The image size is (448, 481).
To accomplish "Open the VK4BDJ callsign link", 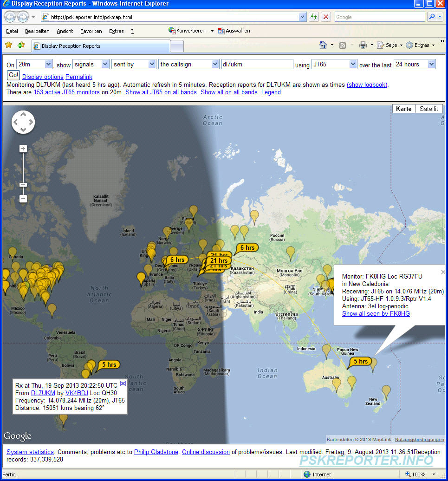I will (77, 393).
